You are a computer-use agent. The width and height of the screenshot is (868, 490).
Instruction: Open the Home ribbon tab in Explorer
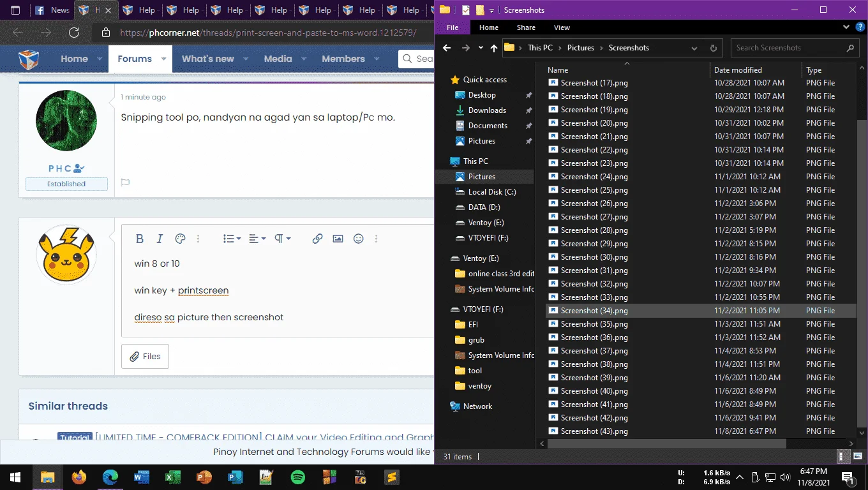(x=489, y=27)
